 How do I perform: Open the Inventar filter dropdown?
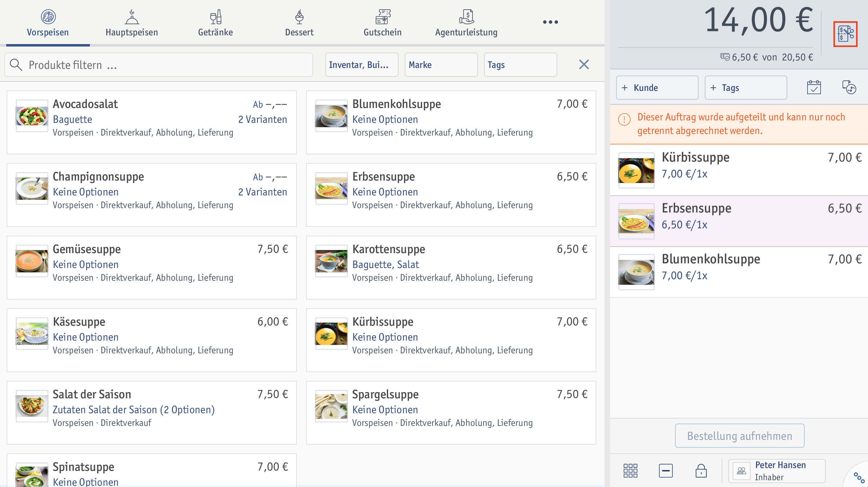[361, 65]
